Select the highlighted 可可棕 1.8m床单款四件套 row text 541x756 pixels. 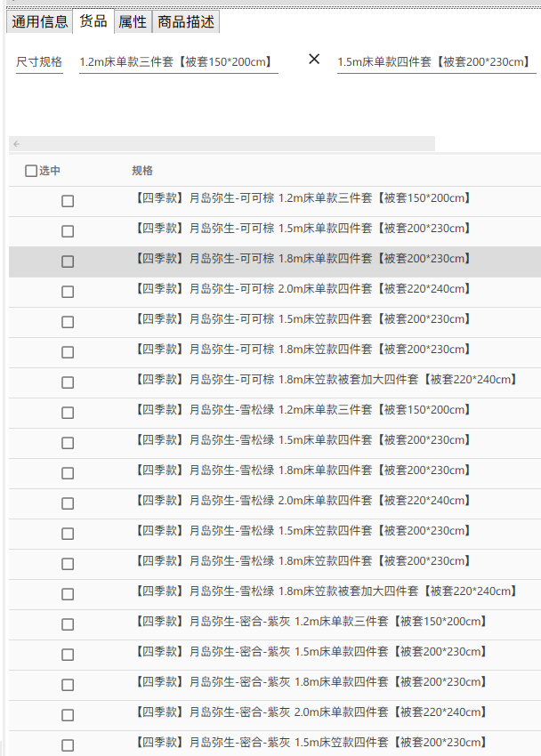(302, 259)
